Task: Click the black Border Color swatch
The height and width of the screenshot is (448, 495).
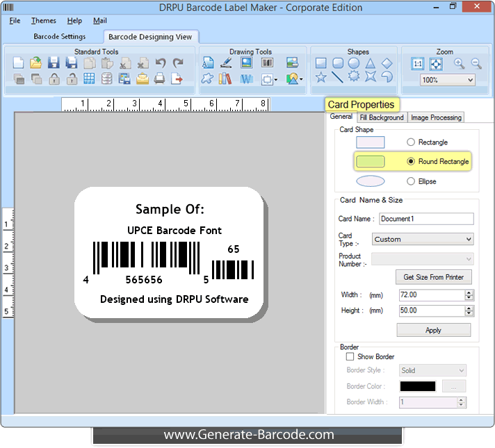Action: coord(418,386)
